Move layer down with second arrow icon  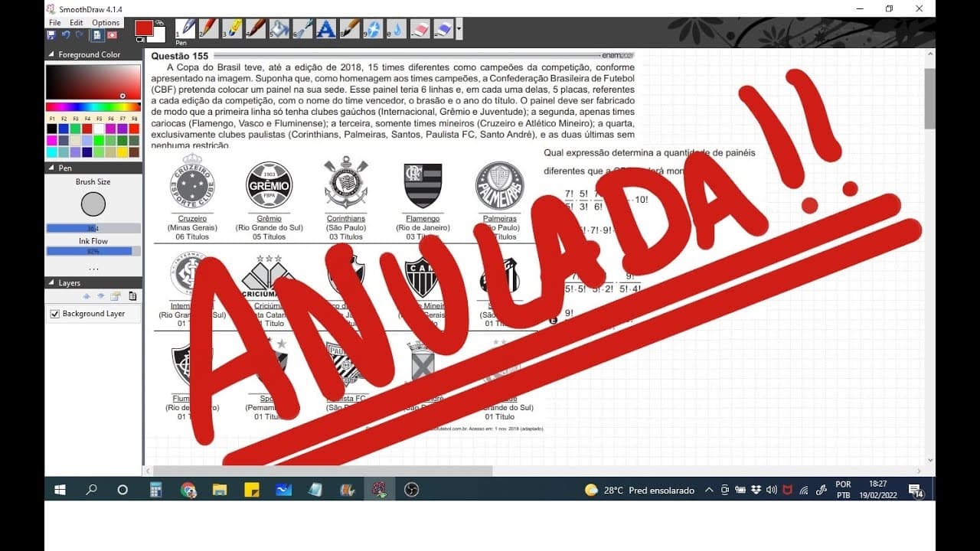pyautogui.click(x=100, y=296)
